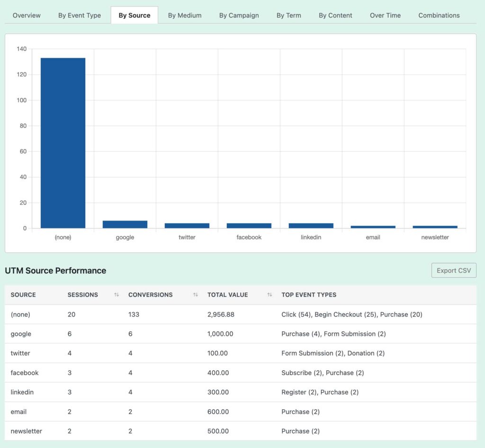Open the By Medium tab
Screen dimensions: 485x448
(185, 15)
